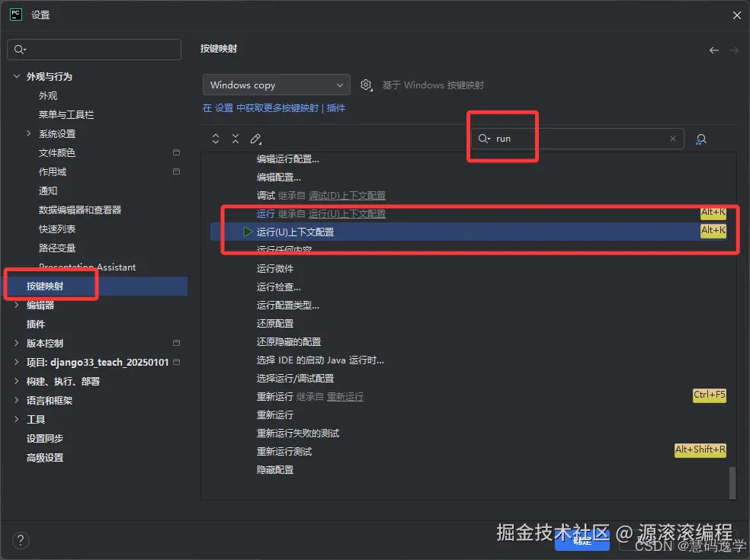Click in the keymap 'run' search field
The image size is (750, 560).
pos(578,139)
